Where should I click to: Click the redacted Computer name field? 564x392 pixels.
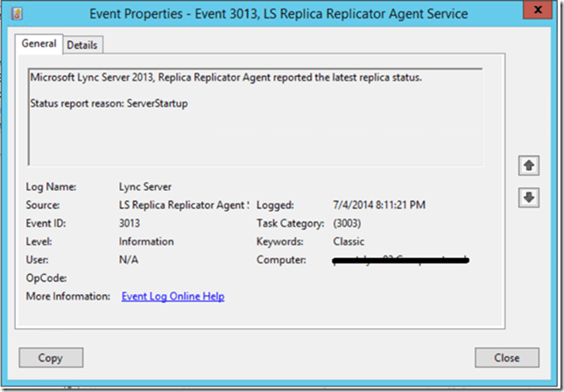point(399,260)
